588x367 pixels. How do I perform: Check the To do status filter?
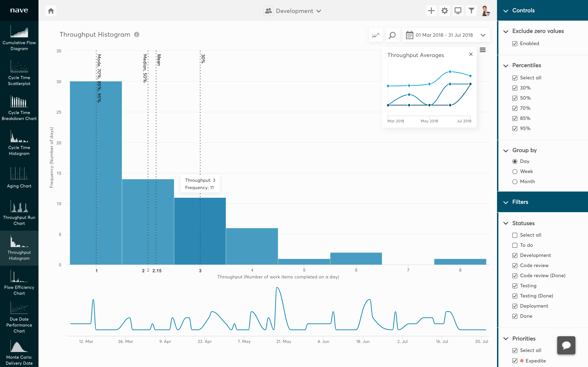point(515,245)
